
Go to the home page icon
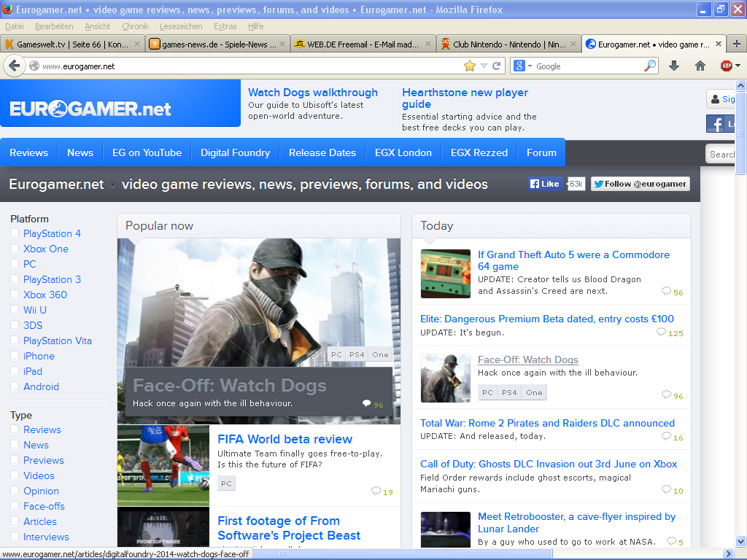[700, 66]
